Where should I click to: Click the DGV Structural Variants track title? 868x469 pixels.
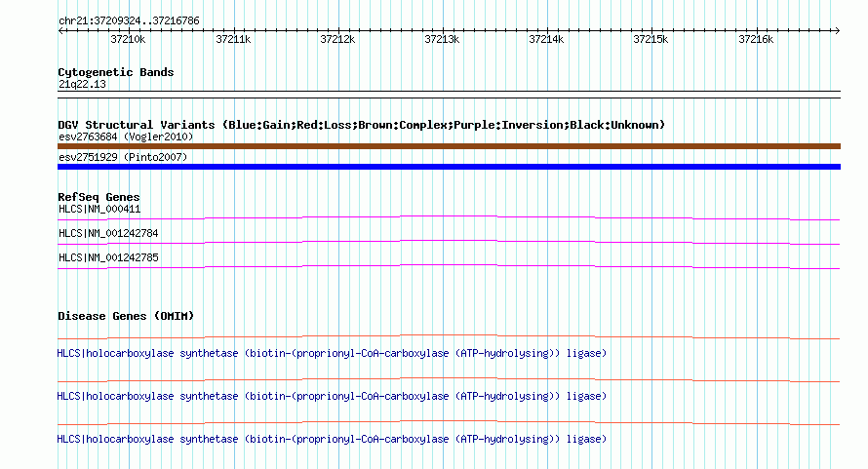point(361,125)
